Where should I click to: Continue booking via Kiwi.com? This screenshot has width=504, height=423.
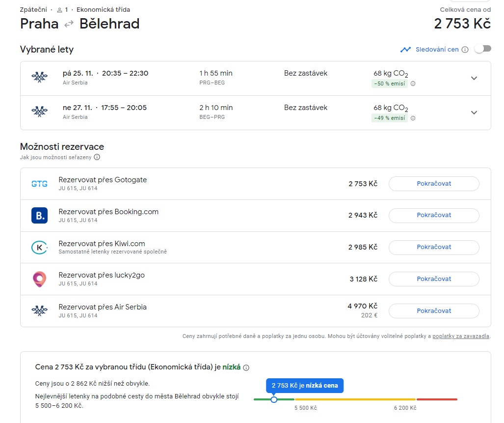[434, 247]
